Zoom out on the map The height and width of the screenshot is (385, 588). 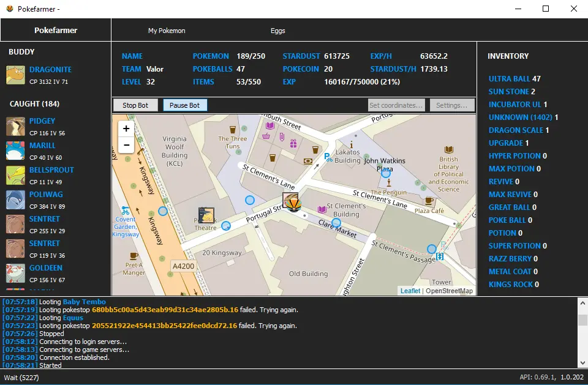click(x=126, y=145)
